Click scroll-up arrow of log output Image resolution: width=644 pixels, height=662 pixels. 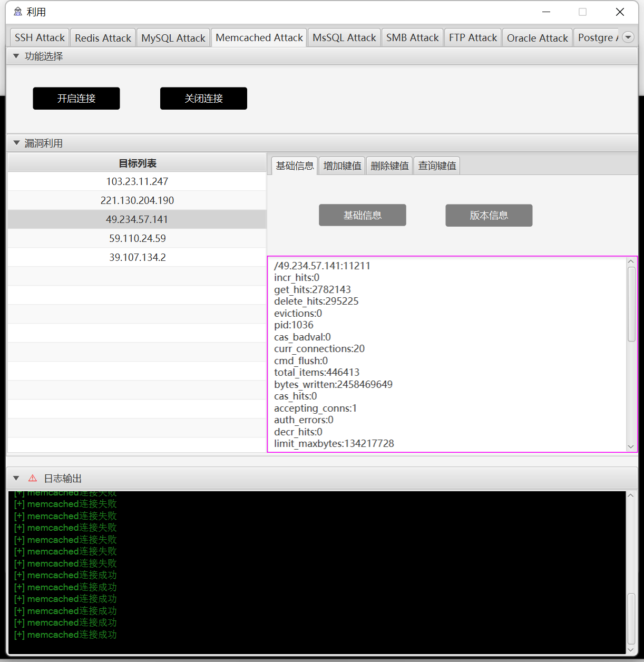click(x=631, y=496)
